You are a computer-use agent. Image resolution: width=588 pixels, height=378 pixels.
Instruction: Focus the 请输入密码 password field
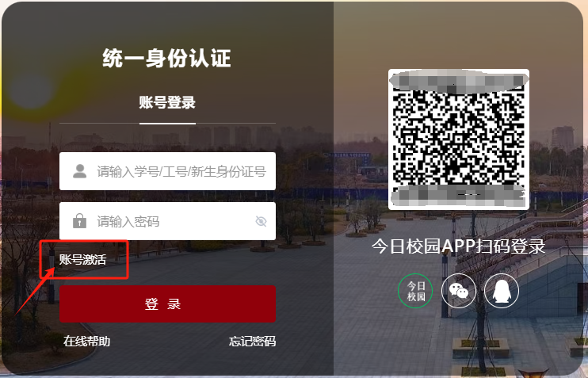pyautogui.click(x=168, y=221)
